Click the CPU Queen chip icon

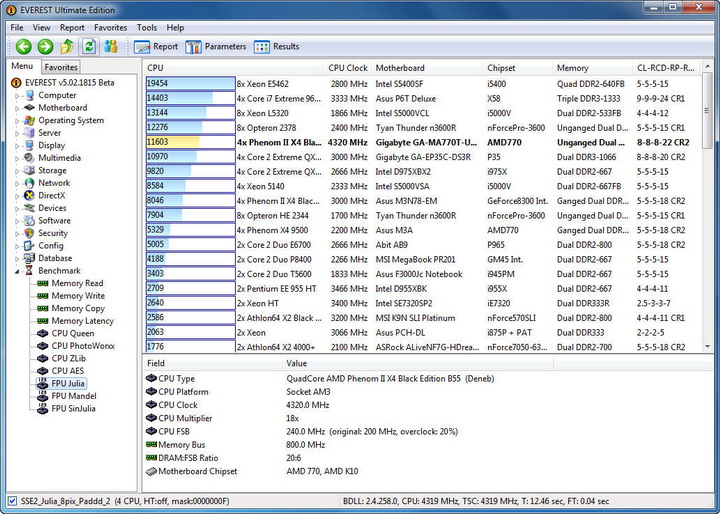click(x=43, y=333)
